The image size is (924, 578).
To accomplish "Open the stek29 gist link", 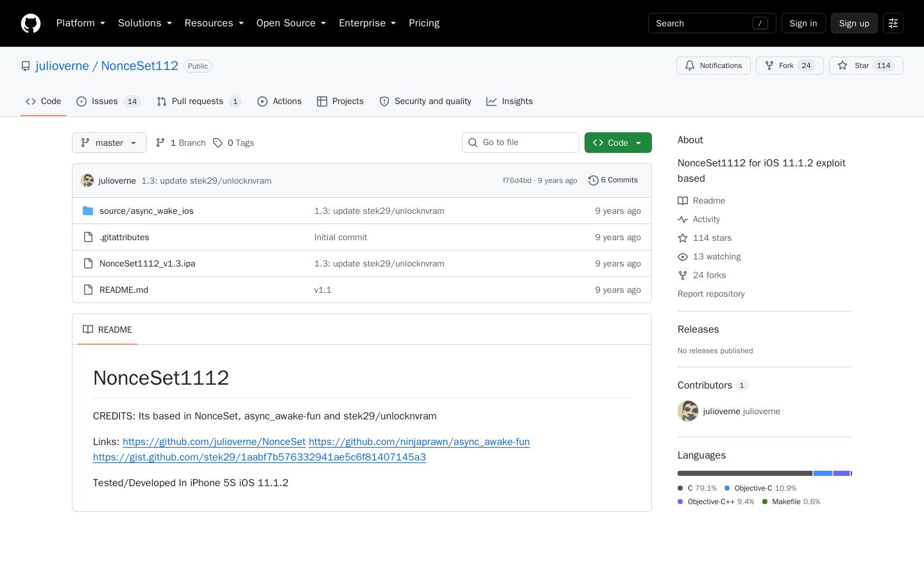I will [259, 457].
